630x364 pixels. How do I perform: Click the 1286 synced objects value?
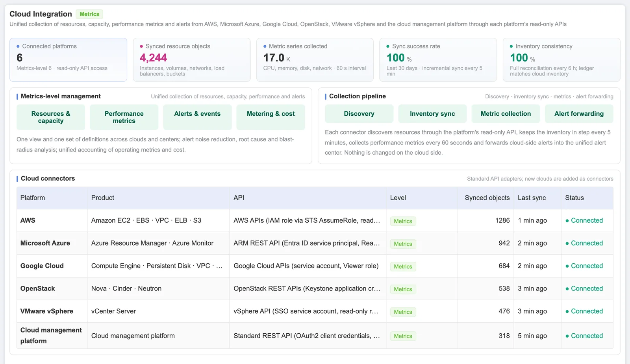coord(502,220)
